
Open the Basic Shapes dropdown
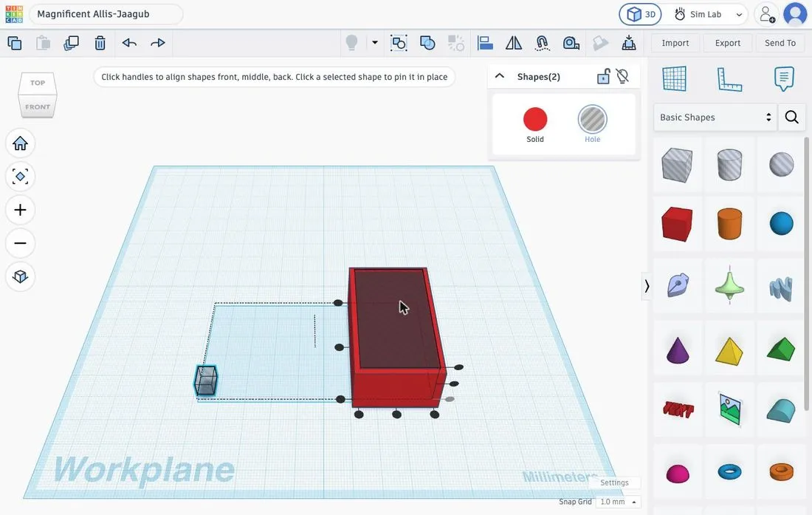tap(715, 117)
